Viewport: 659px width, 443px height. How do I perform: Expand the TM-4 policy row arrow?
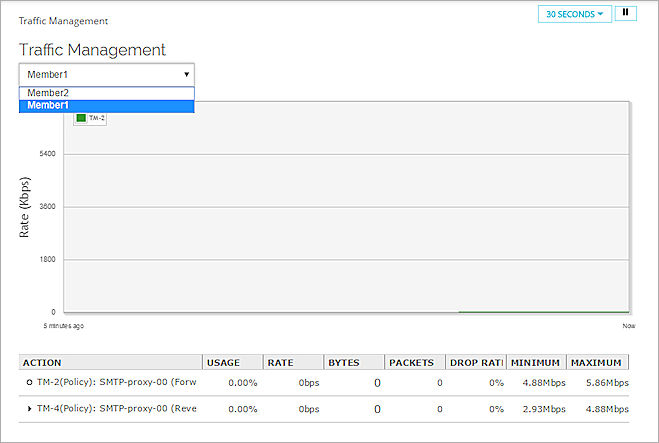(x=29, y=408)
